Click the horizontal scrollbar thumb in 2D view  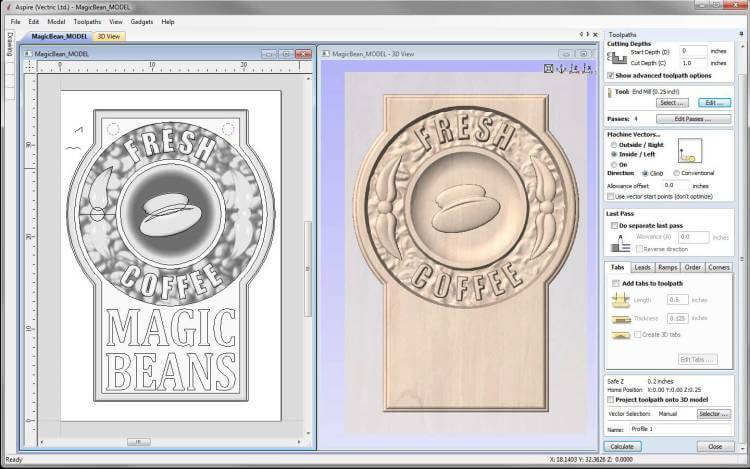pos(139,442)
